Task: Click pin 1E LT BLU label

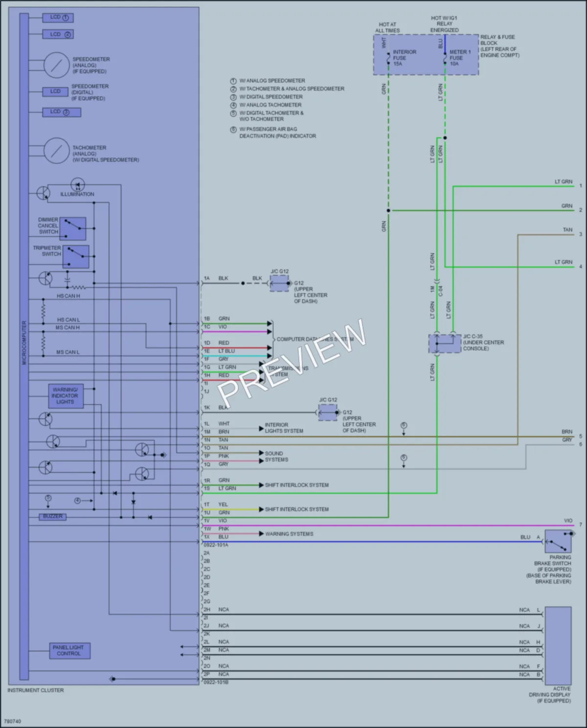Action: (219, 351)
